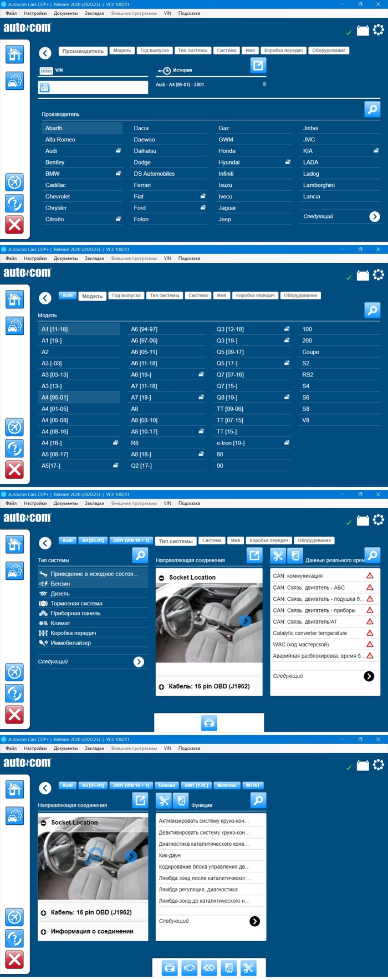388x980 pixels.
Task: Click Следующий arrow under the real-time data list
Action: point(369,676)
